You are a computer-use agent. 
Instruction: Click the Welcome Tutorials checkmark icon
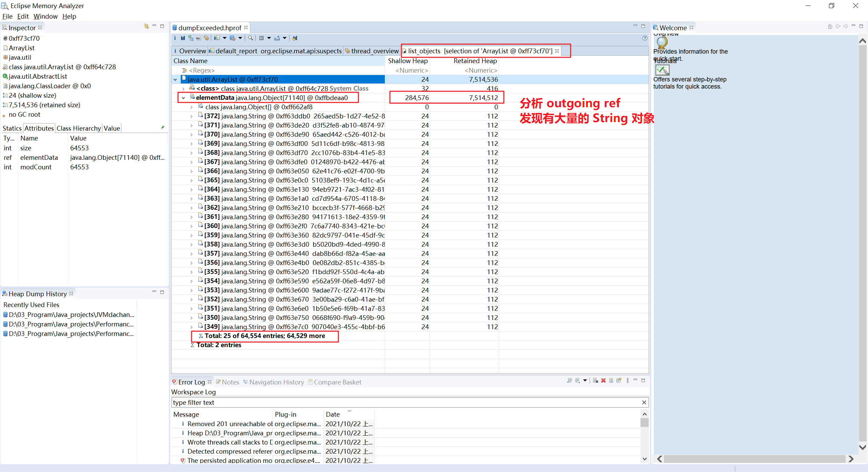click(662, 70)
